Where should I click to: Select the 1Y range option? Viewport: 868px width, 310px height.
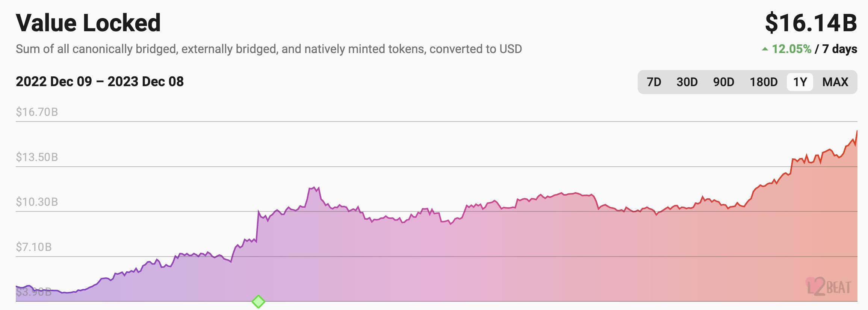click(x=800, y=82)
